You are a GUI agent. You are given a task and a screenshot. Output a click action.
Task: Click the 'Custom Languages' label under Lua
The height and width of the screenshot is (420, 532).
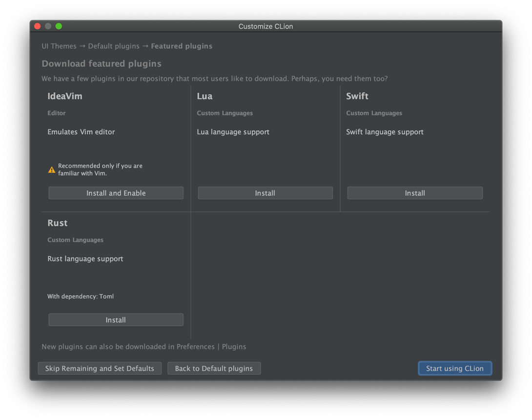click(225, 113)
